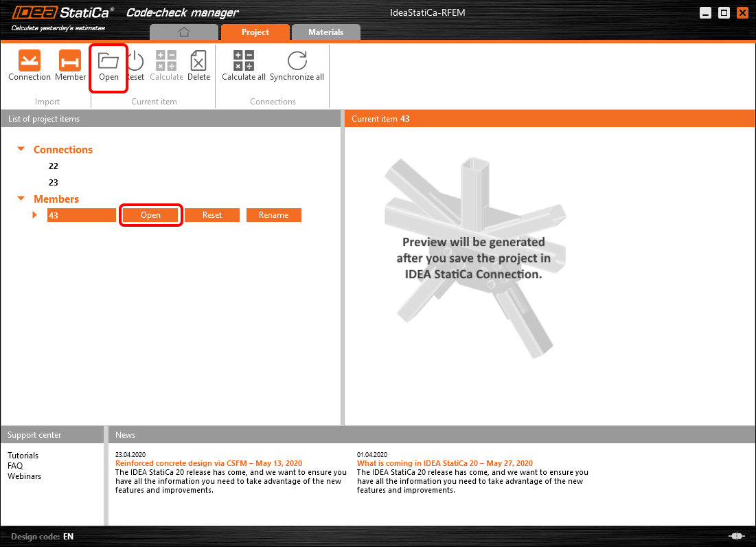This screenshot has height=547, width=756.
Task: Click the connection status plug icon
Action: [736, 536]
